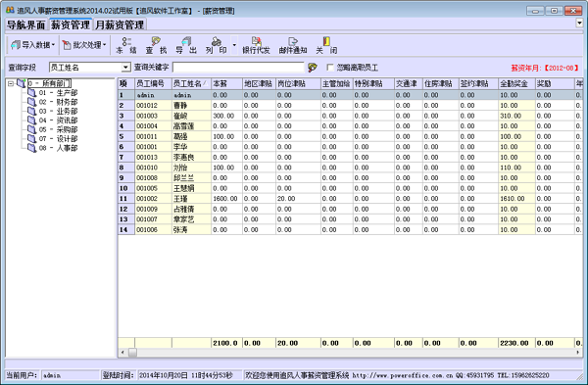The width and height of the screenshot is (588, 385).
Task: Open the 批次处理 batch processing menu
Action: [84, 45]
